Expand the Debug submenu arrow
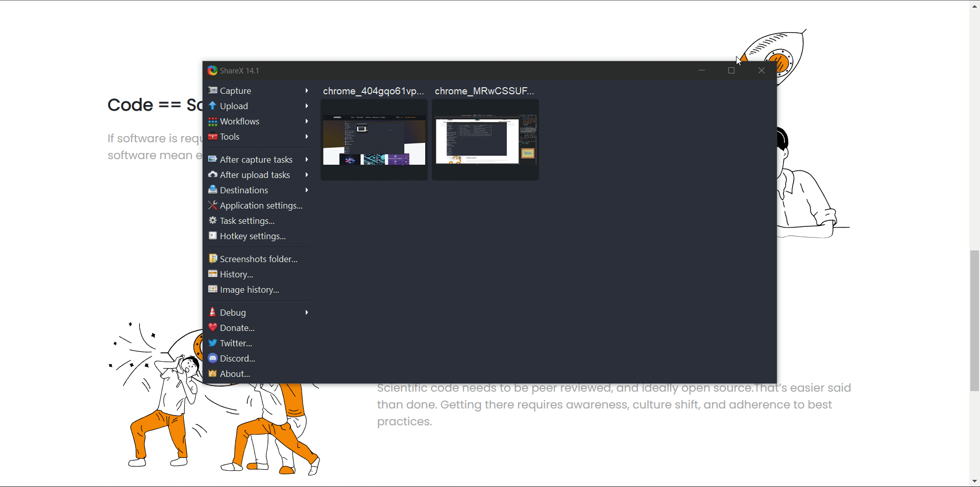 307,312
